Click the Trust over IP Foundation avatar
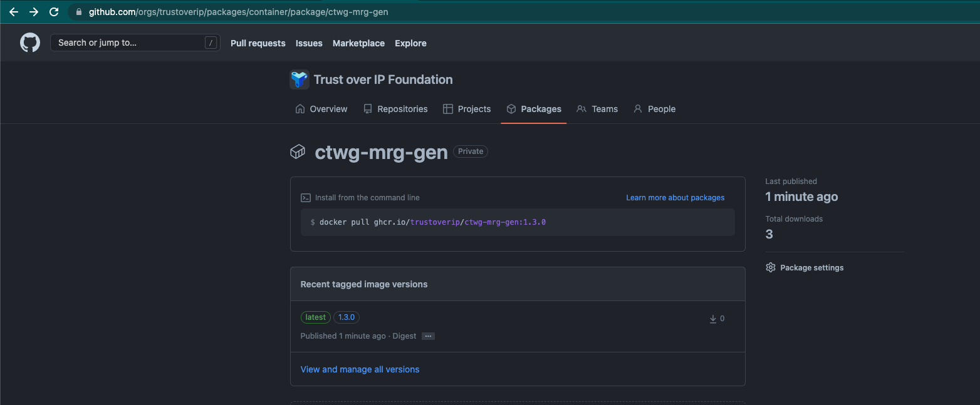Image resolution: width=980 pixels, height=405 pixels. [300, 79]
